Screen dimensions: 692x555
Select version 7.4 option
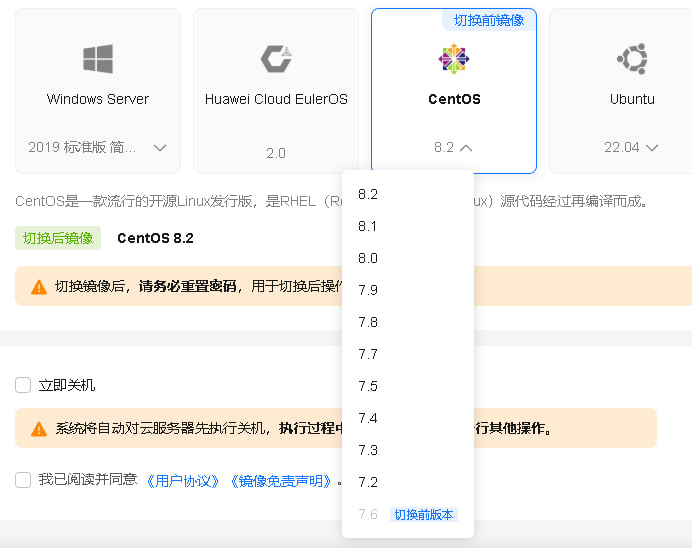(408, 418)
